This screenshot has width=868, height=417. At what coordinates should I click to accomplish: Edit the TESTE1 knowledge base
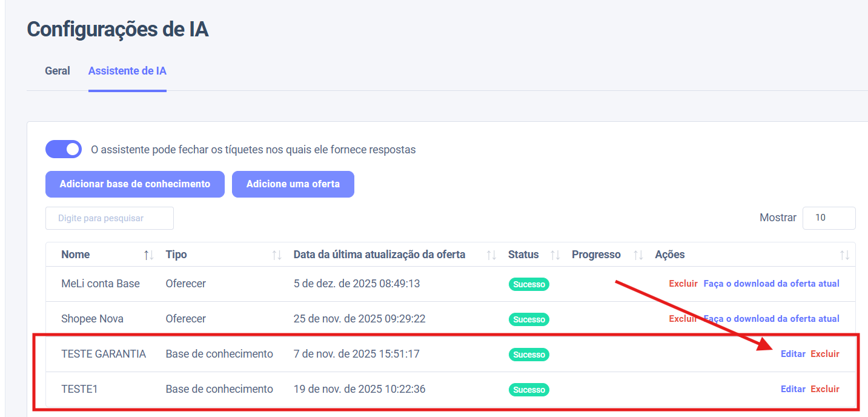click(x=792, y=389)
